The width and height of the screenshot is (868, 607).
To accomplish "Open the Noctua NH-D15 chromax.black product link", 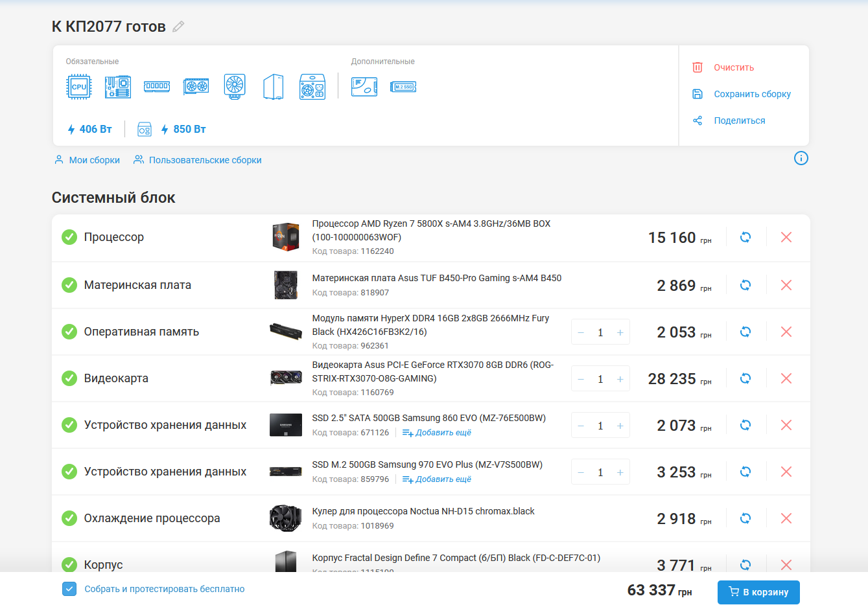I will tap(423, 511).
